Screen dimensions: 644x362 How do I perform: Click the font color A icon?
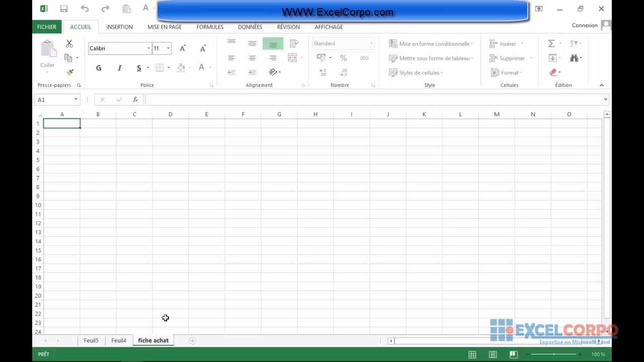pyautogui.click(x=201, y=67)
